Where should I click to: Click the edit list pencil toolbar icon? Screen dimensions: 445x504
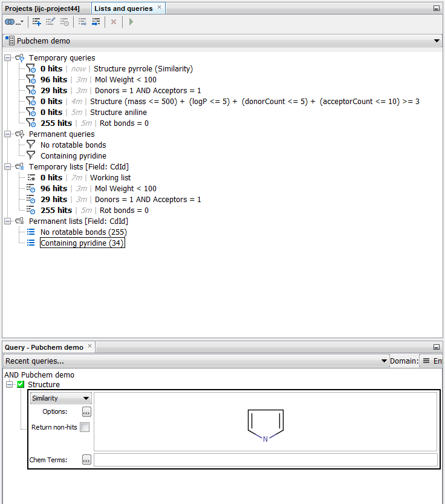click(51, 22)
